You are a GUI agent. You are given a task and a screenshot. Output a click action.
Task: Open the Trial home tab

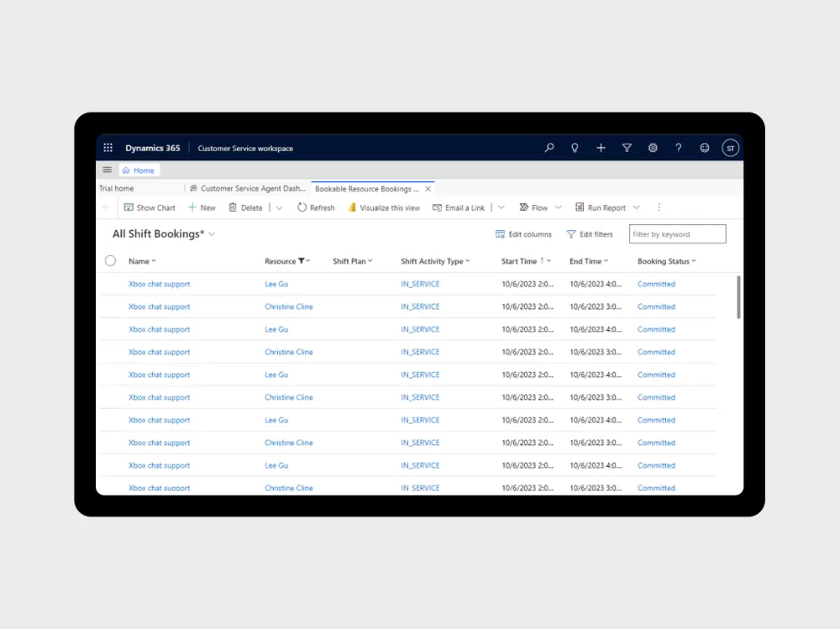(x=116, y=189)
